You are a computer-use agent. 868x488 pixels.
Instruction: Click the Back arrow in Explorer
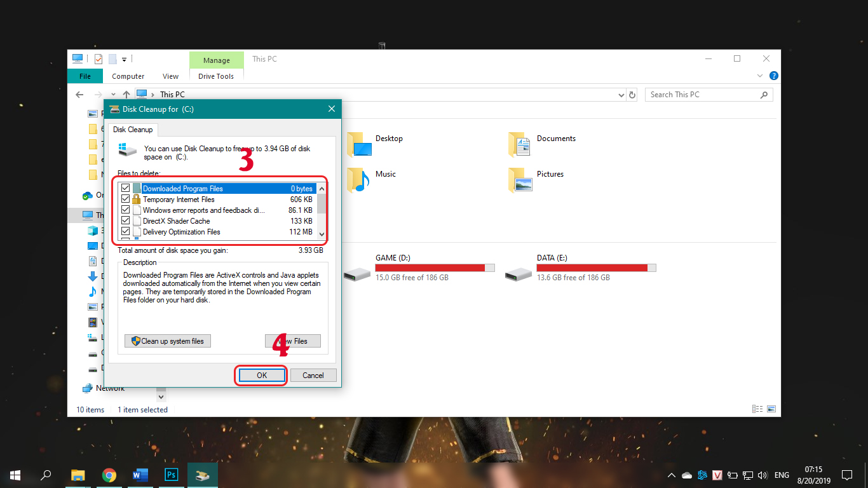pos(79,95)
